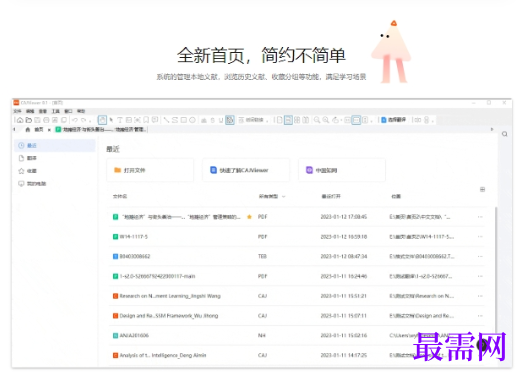This screenshot has height=378, width=525.
Task: Select the rectangle drawing tool
Action: click(x=183, y=120)
